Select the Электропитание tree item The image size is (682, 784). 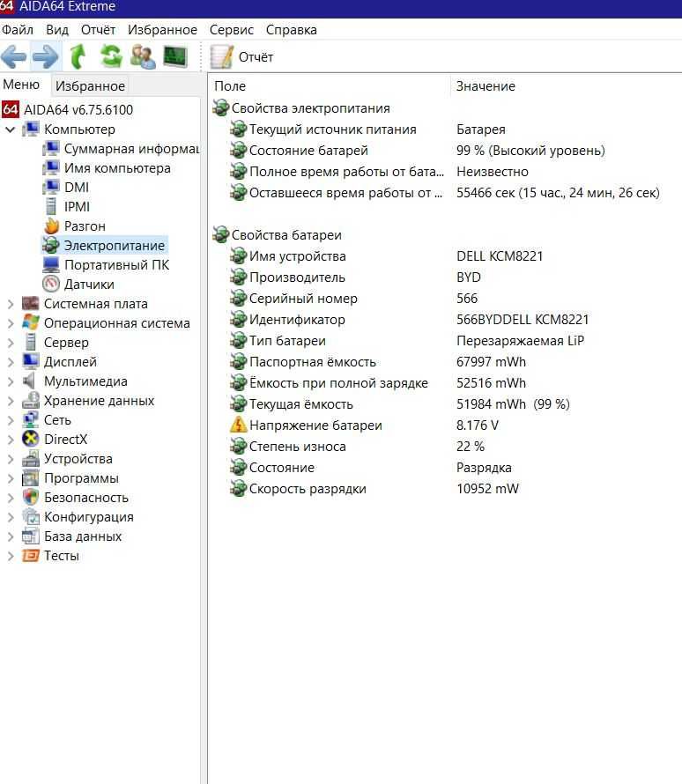(114, 245)
